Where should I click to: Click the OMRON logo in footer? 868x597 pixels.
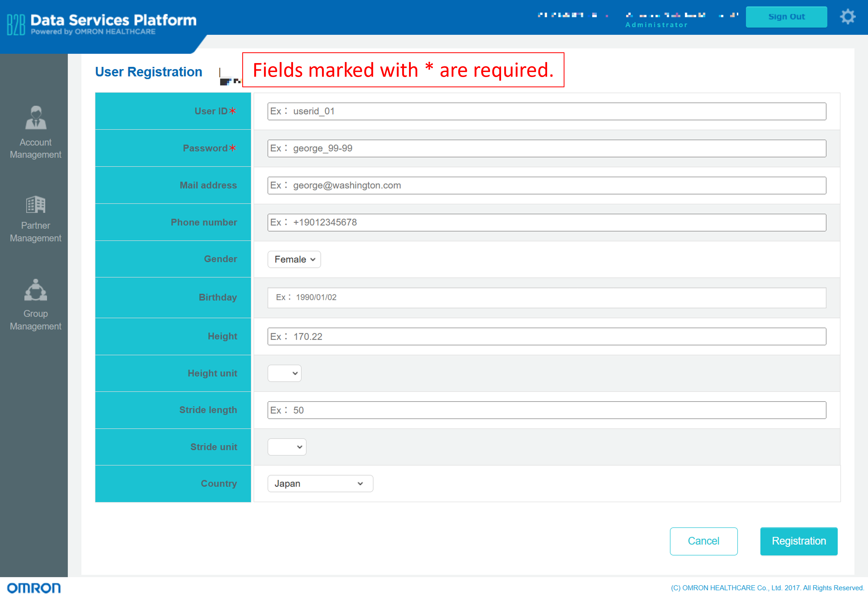point(34,588)
